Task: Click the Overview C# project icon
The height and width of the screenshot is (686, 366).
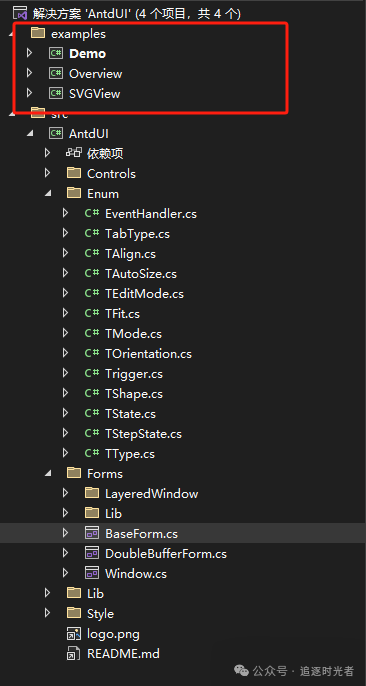Action: point(56,74)
